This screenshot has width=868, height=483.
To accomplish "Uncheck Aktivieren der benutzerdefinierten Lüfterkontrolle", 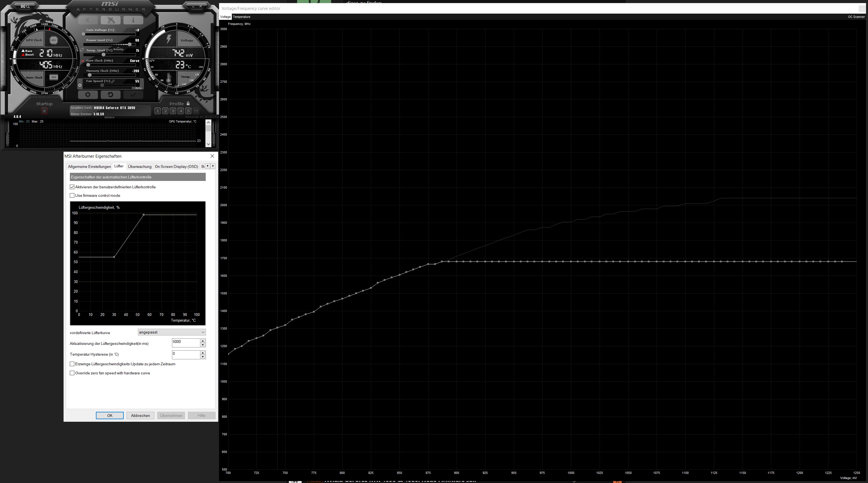I will click(x=72, y=187).
